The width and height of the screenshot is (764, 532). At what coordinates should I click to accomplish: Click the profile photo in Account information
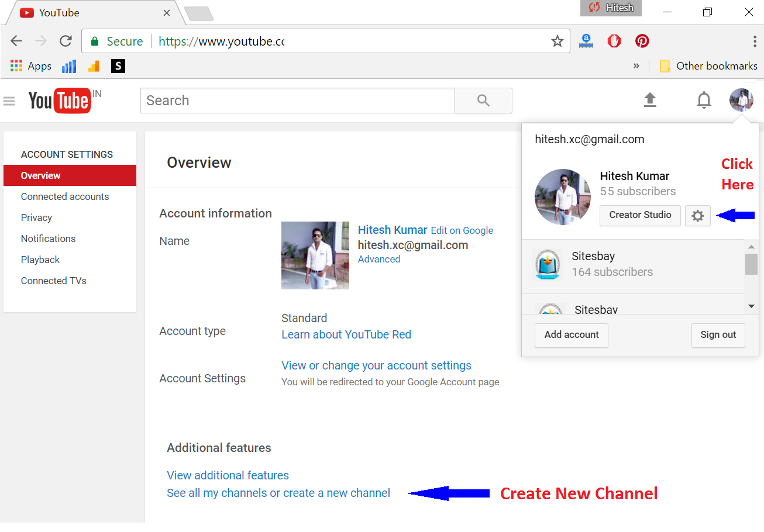(x=315, y=255)
